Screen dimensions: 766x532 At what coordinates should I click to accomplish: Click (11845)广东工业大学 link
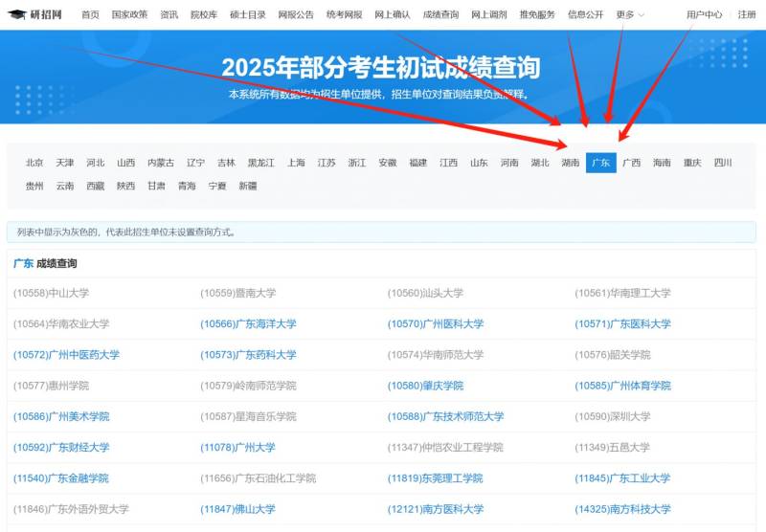[x=622, y=478]
